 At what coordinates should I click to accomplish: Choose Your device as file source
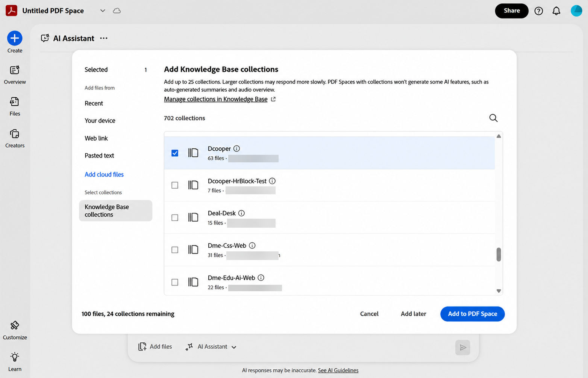click(x=100, y=121)
